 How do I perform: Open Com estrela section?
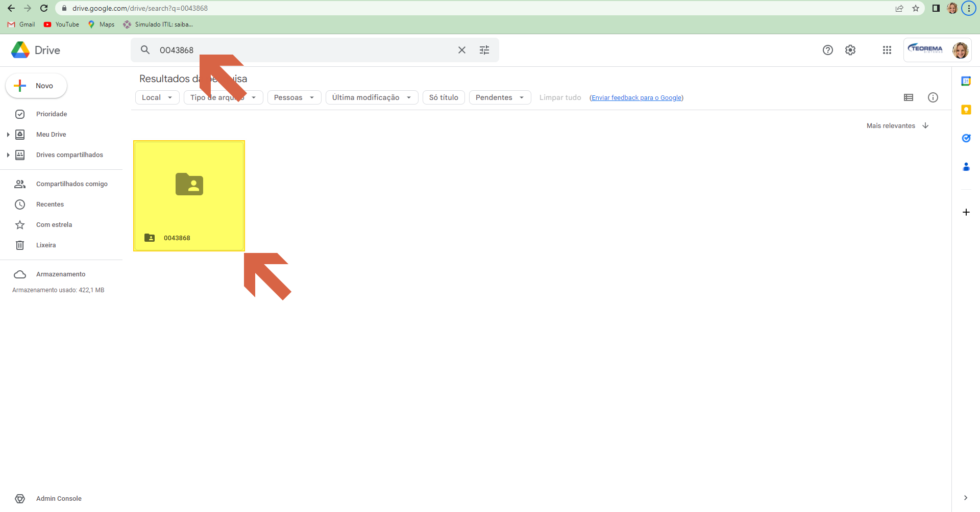pos(54,225)
